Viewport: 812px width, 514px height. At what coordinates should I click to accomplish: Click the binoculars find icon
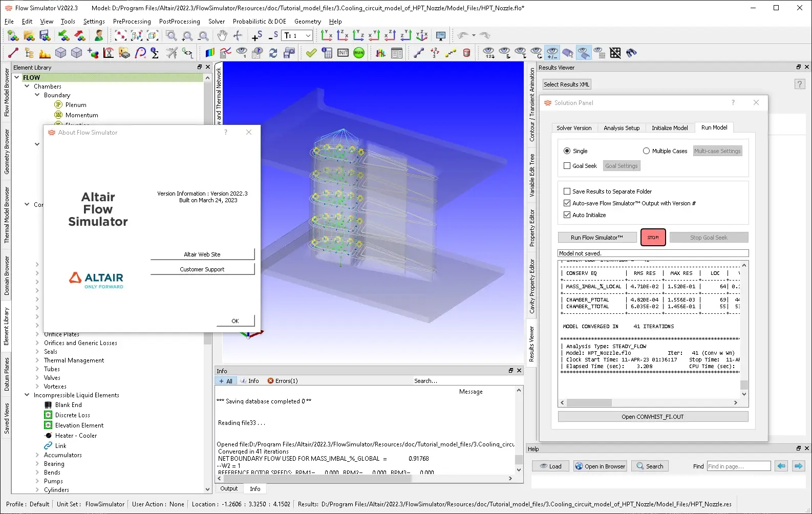click(x=631, y=53)
